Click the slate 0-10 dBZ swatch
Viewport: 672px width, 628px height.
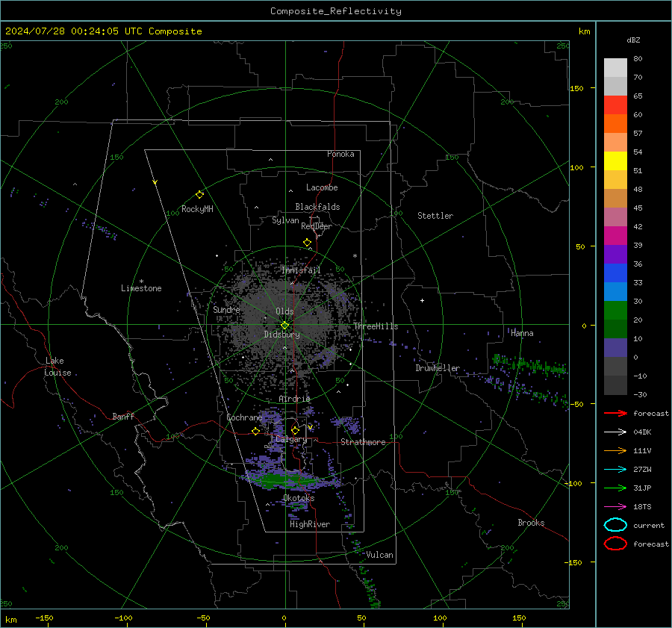click(x=615, y=347)
